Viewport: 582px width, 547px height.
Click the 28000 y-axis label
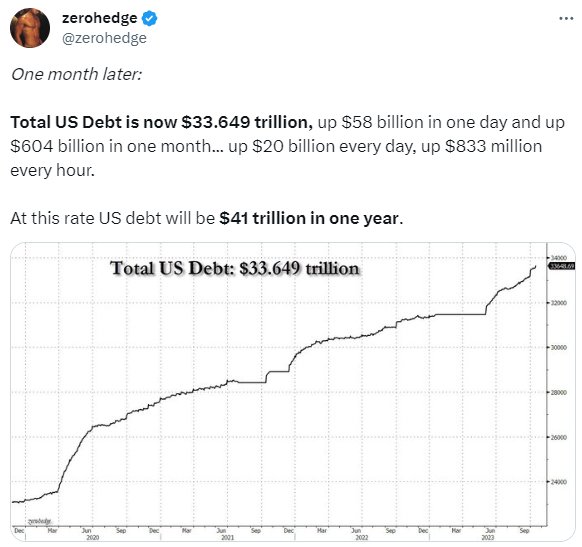(559, 392)
